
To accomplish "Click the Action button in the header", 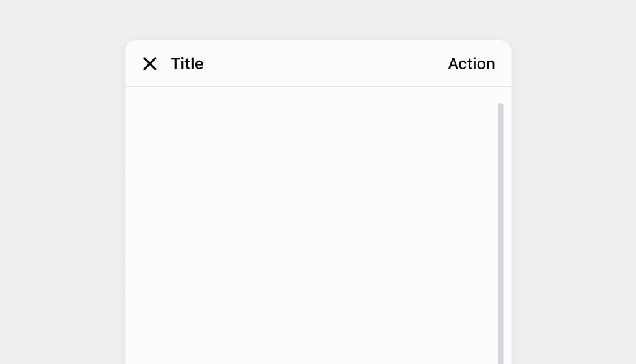I will tap(471, 64).
